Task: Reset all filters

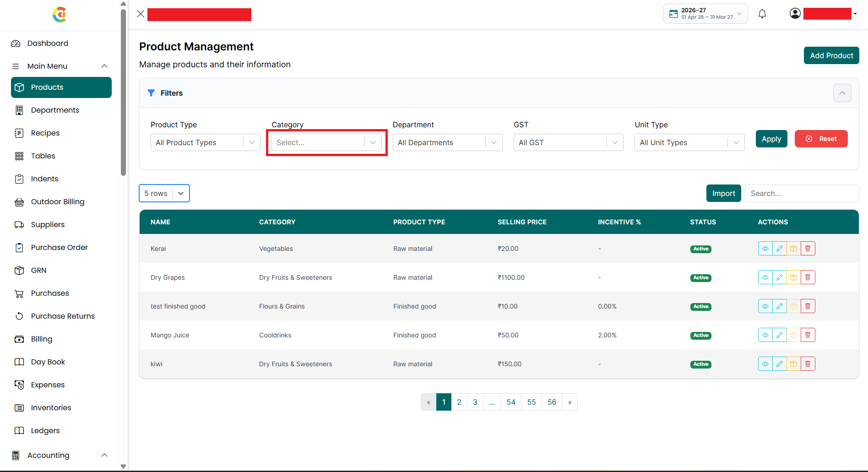Action: [821, 139]
